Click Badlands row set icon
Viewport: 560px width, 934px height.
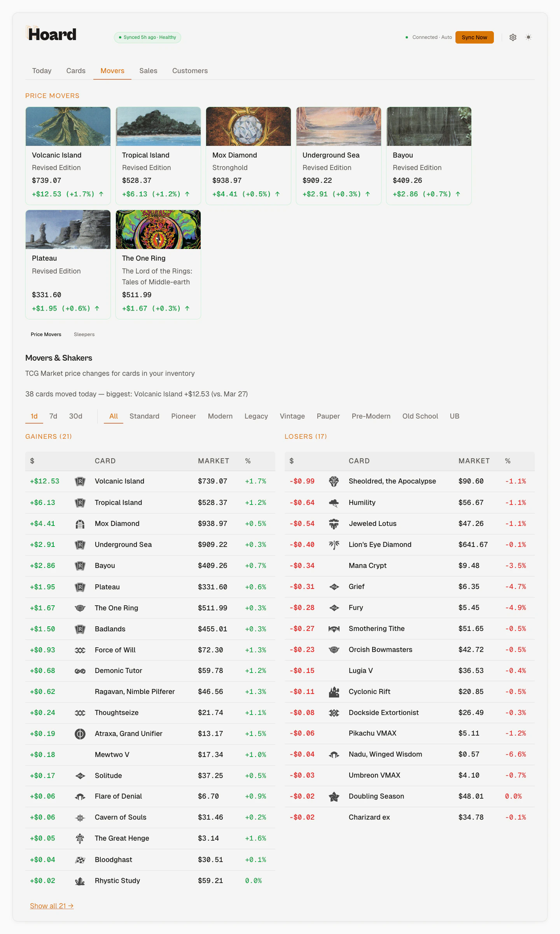coord(80,629)
